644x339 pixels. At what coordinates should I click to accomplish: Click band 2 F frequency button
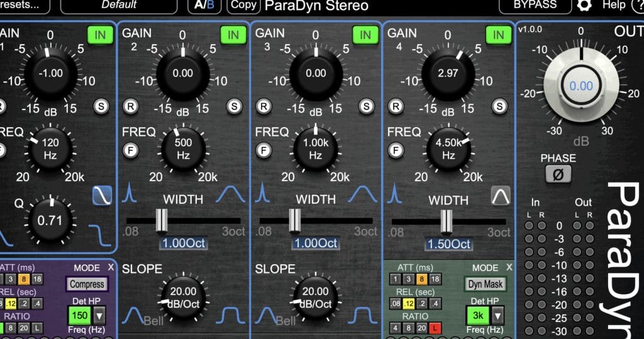click(x=130, y=150)
